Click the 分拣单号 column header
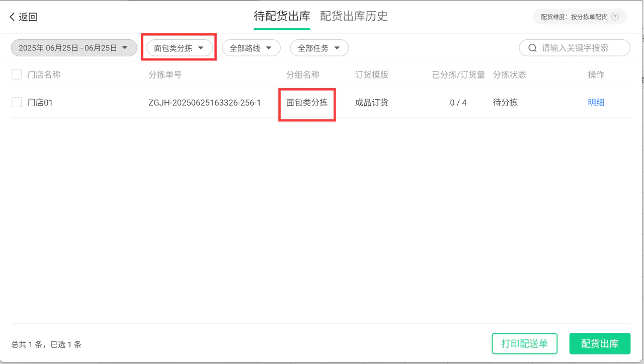Screen dimensions: 644x364 165,75
